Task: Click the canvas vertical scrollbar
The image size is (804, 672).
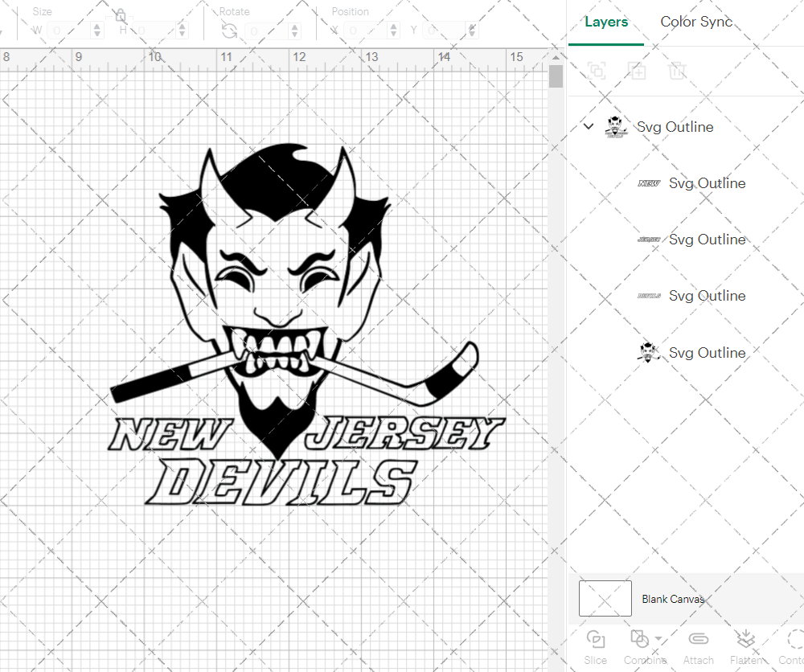Action: 556,76
